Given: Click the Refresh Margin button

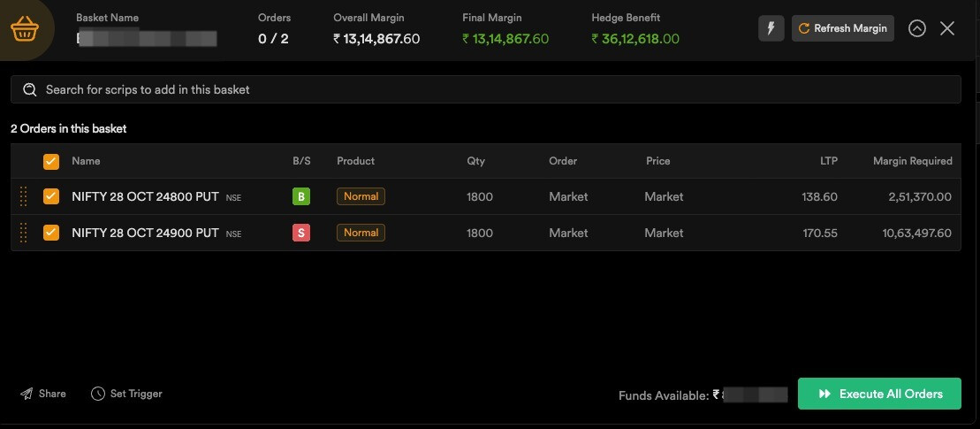Looking at the screenshot, I should (843, 28).
